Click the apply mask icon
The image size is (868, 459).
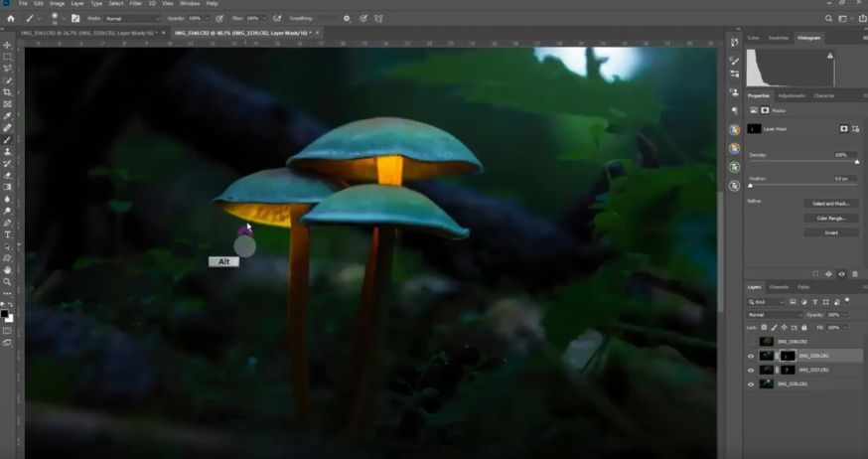(828, 274)
